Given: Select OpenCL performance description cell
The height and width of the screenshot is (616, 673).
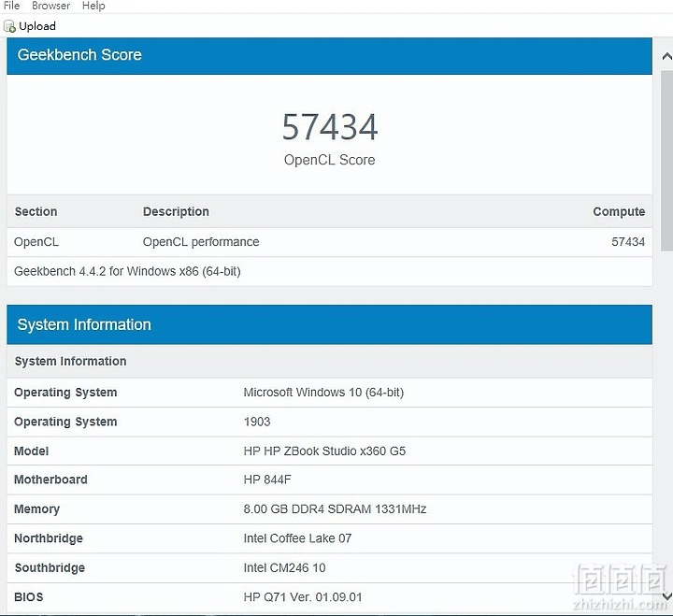Looking at the screenshot, I should click(201, 242).
